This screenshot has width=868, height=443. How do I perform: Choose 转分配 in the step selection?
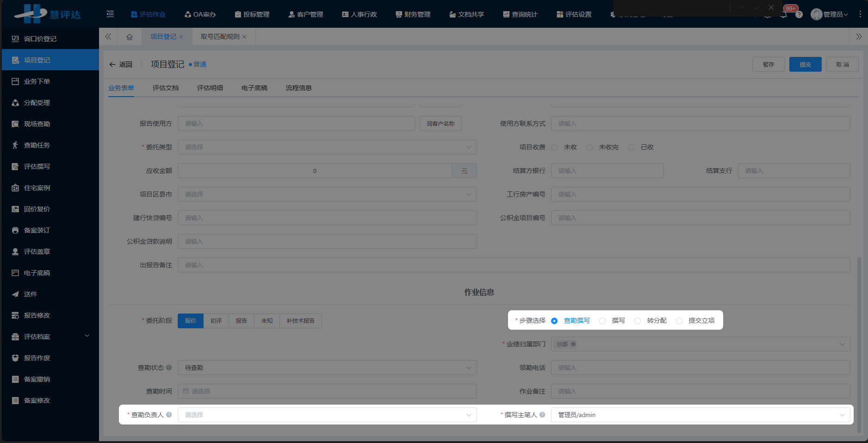tap(638, 320)
